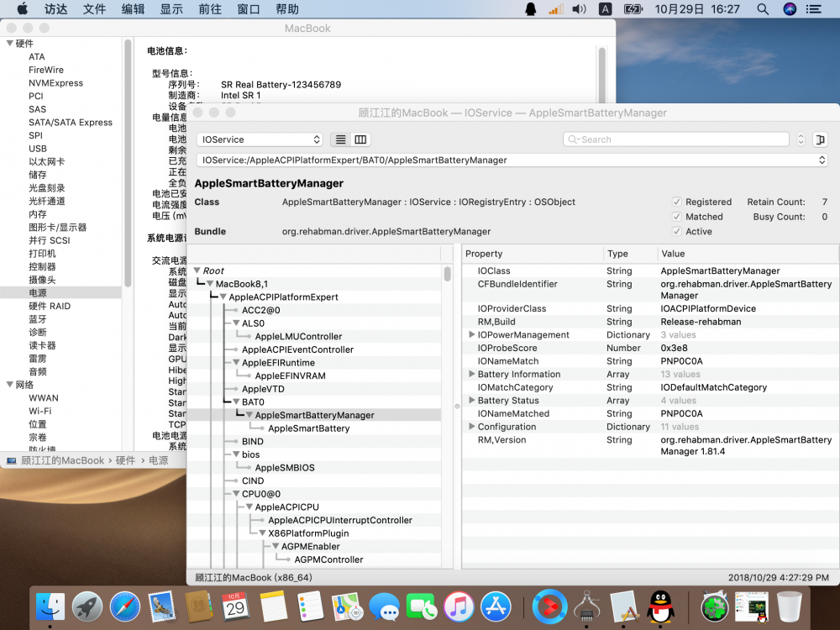The height and width of the screenshot is (630, 840).
Task: Open App Store in Dock
Action: pyautogui.click(x=496, y=606)
